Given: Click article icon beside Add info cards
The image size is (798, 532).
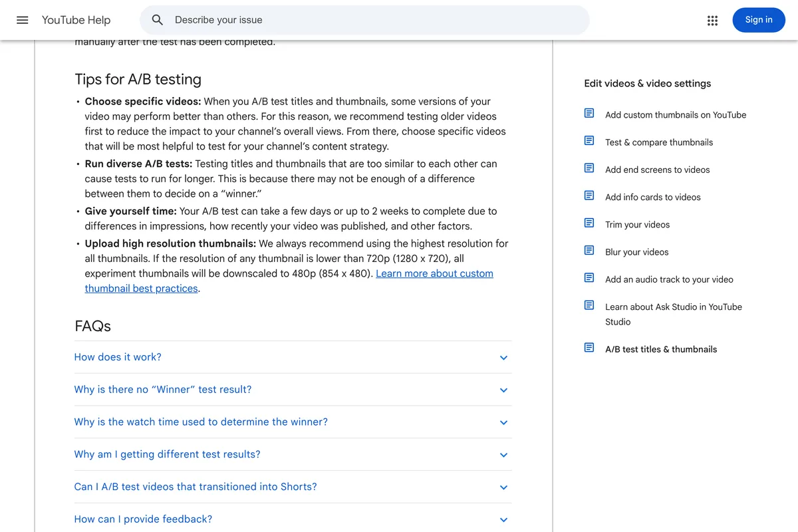Looking at the screenshot, I should pos(589,196).
